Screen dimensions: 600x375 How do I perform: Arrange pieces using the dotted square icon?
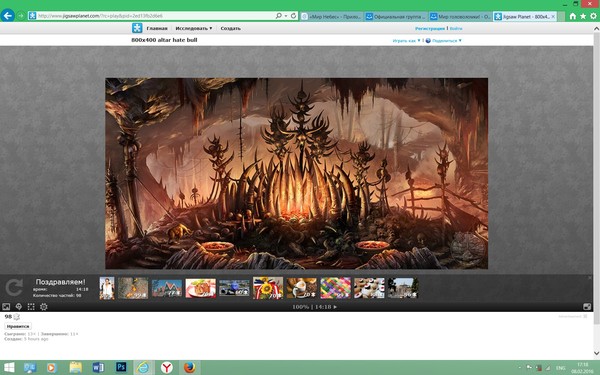tap(31, 307)
